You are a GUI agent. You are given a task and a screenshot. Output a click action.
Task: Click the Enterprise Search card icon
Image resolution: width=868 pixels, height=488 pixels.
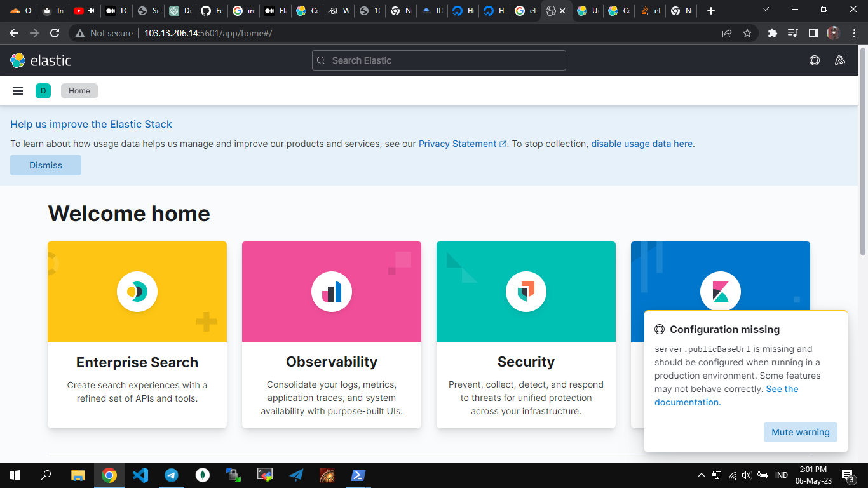137,292
